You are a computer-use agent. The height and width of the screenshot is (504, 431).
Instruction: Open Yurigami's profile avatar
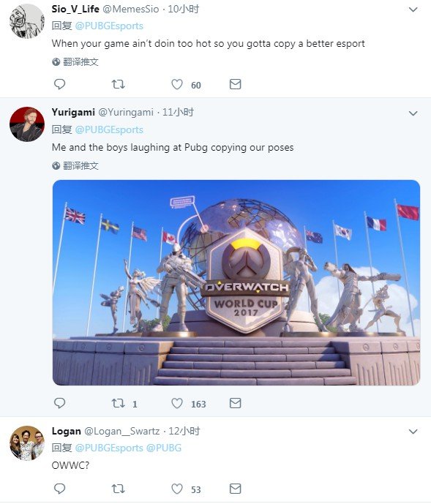pos(27,124)
